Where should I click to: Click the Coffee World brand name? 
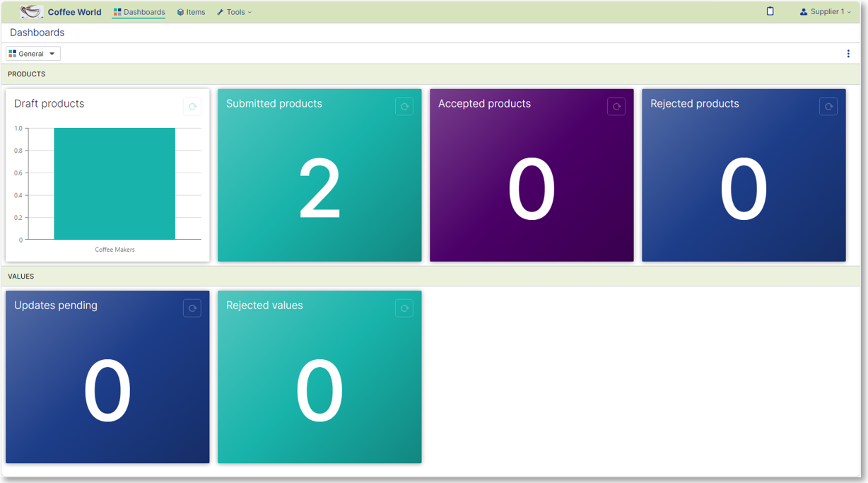[x=74, y=12]
